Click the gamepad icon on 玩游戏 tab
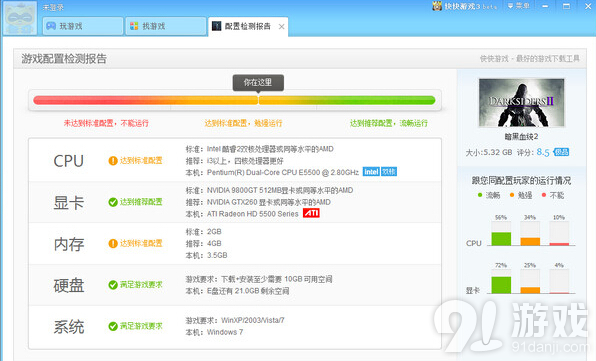This screenshot has height=361, width=596. [51, 26]
